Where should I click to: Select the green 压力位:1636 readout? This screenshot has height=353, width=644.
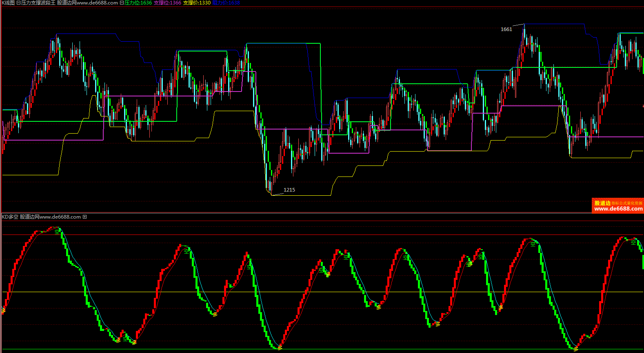[x=138, y=3]
